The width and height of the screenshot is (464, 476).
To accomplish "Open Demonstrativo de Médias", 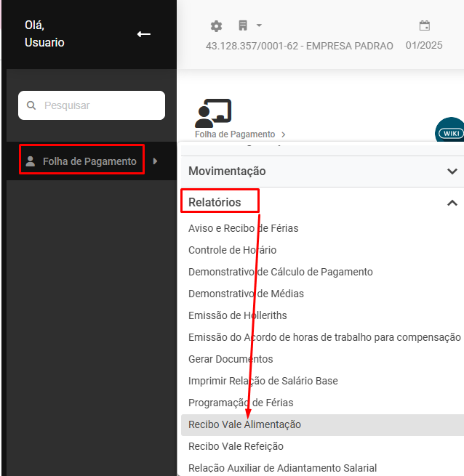I will 246,294.
